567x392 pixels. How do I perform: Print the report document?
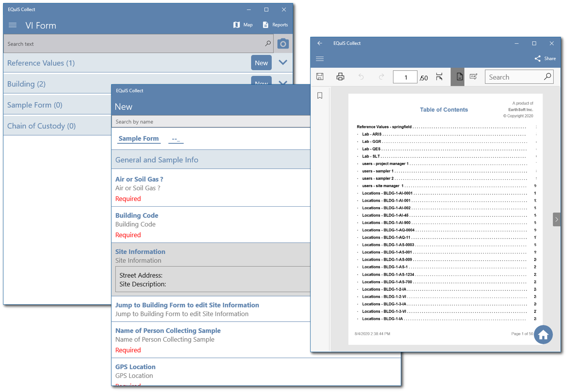tap(340, 77)
